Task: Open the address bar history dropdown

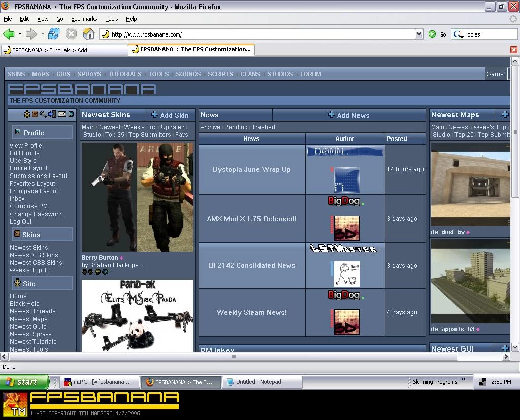Action: pyautogui.click(x=419, y=34)
